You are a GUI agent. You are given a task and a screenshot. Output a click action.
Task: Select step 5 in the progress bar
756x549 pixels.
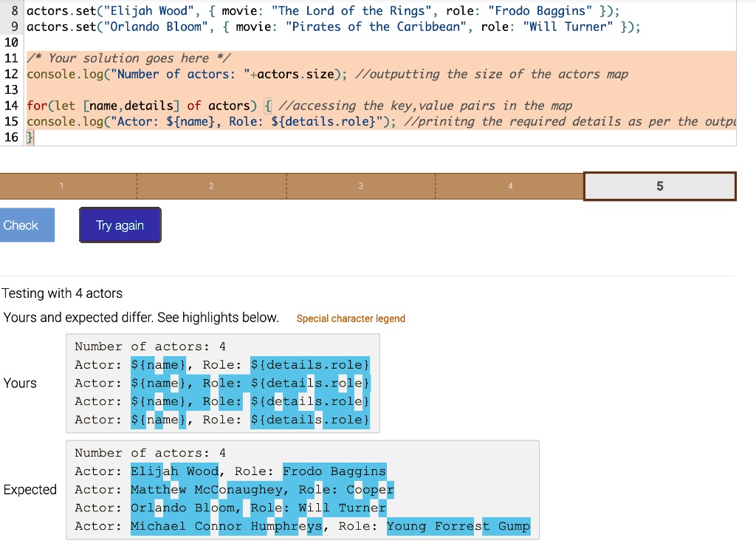(659, 186)
